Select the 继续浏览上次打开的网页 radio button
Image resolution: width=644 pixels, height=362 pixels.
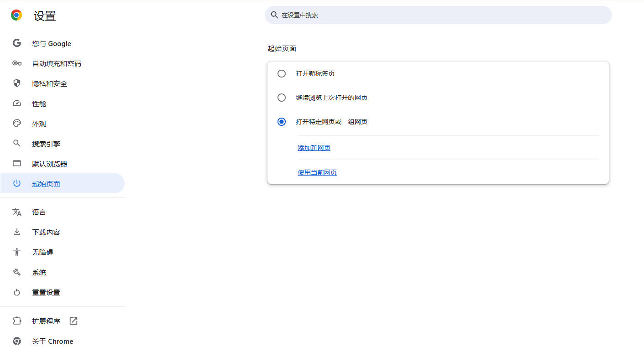click(282, 98)
